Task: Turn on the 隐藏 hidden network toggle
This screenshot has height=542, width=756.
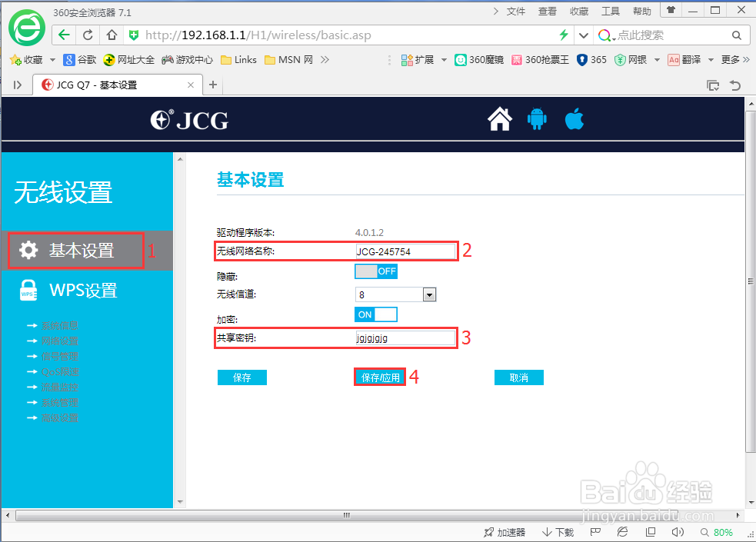Action: (x=376, y=271)
